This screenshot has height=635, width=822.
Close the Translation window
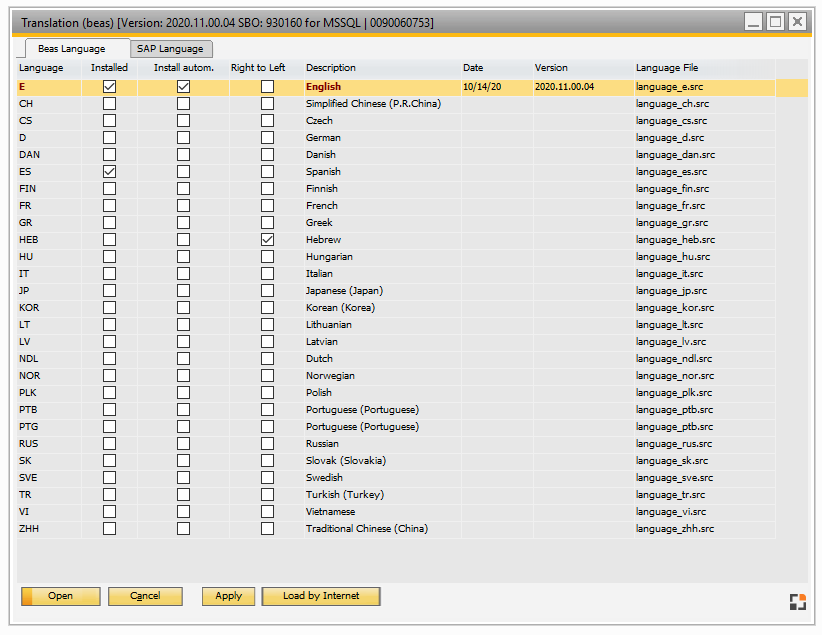click(x=797, y=22)
